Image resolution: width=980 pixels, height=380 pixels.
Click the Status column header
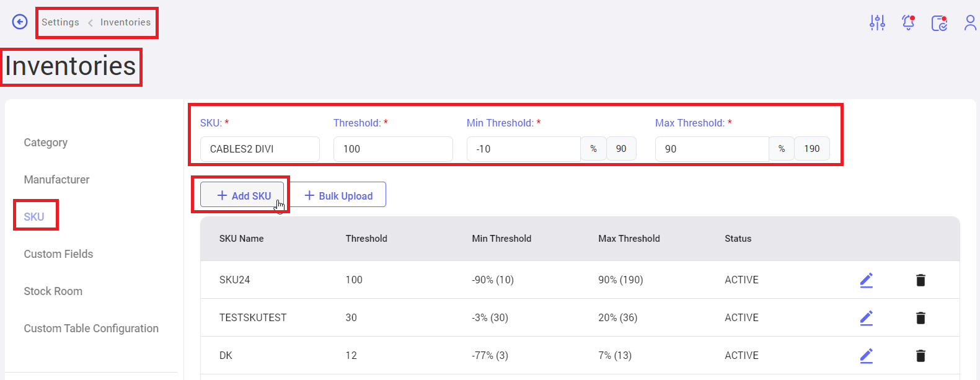(x=738, y=239)
